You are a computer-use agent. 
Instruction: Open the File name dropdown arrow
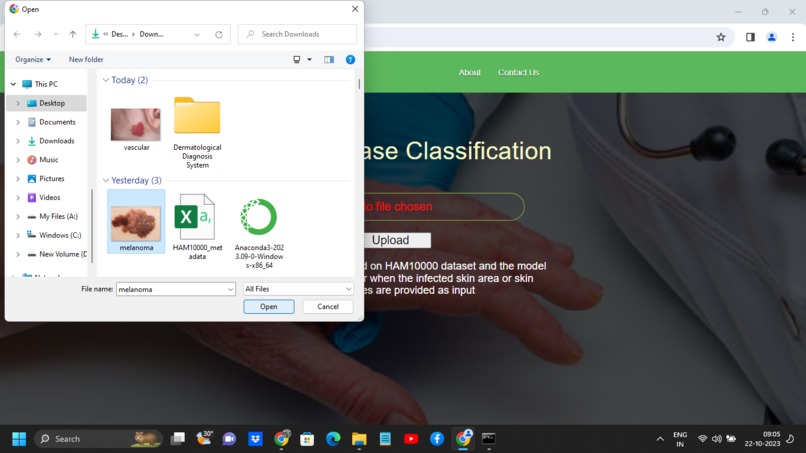[x=230, y=289]
